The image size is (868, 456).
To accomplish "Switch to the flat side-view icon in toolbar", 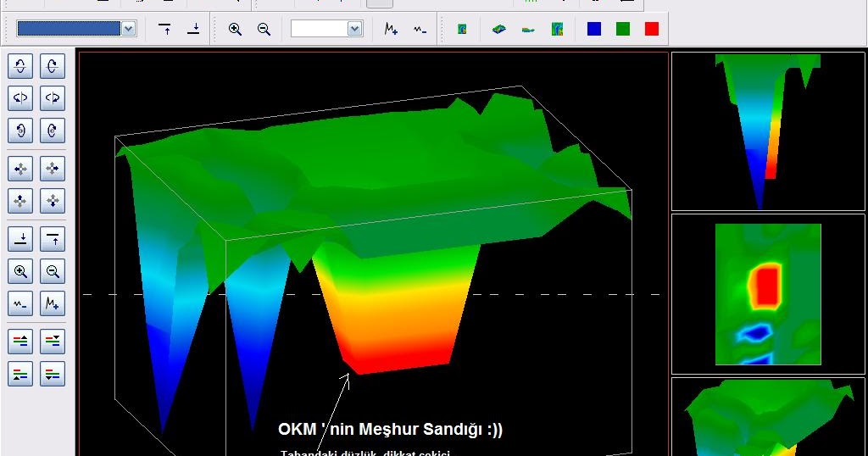I will click(528, 30).
